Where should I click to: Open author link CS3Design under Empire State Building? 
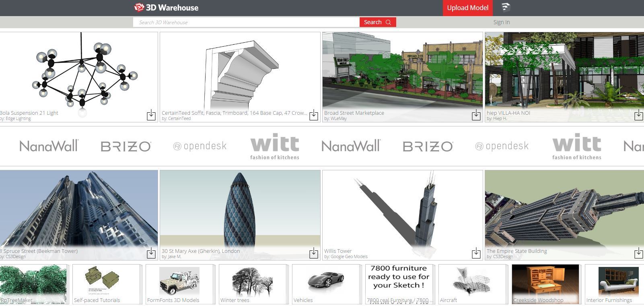coord(502,257)
